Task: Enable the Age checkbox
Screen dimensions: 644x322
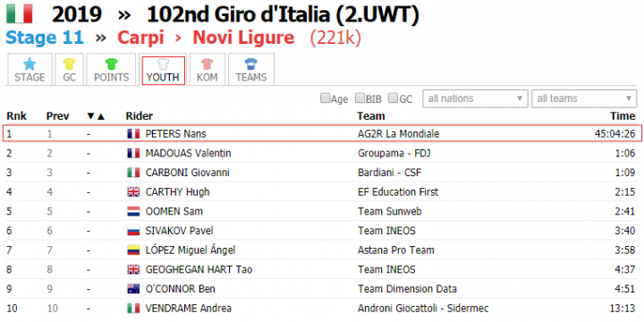Action: pos(325,98)
